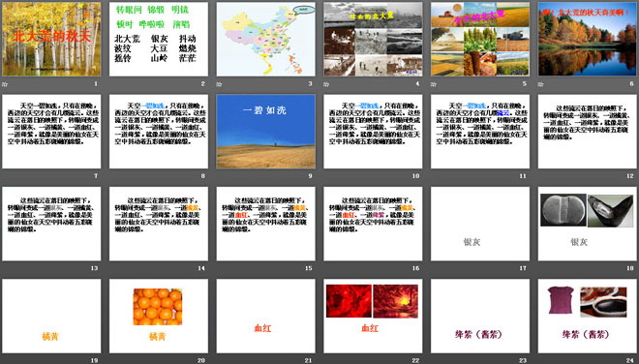Select slide 19 showing only 橘黄 text
Screen dimensions: 639x364
click(51, 316)
